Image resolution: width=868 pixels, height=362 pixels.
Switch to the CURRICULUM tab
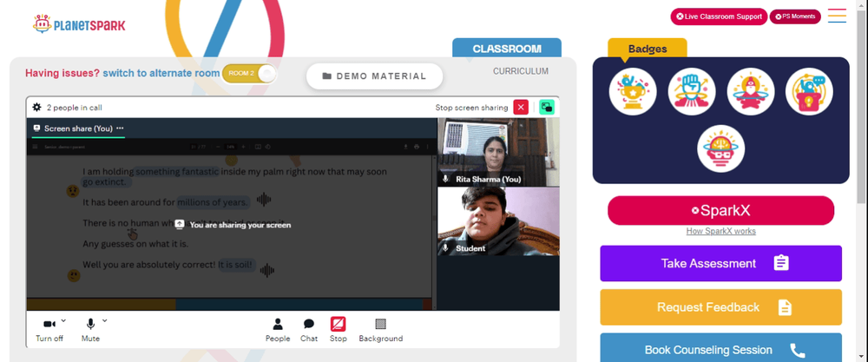(520, 71)
